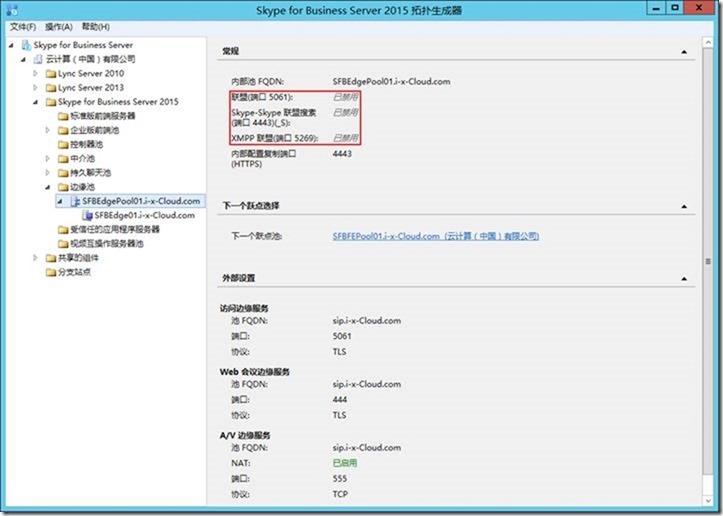723x516 pixels.
Task: Open the SFBFEPool01.i-x-Cloud.com next hop link
Action: (436, 236)
